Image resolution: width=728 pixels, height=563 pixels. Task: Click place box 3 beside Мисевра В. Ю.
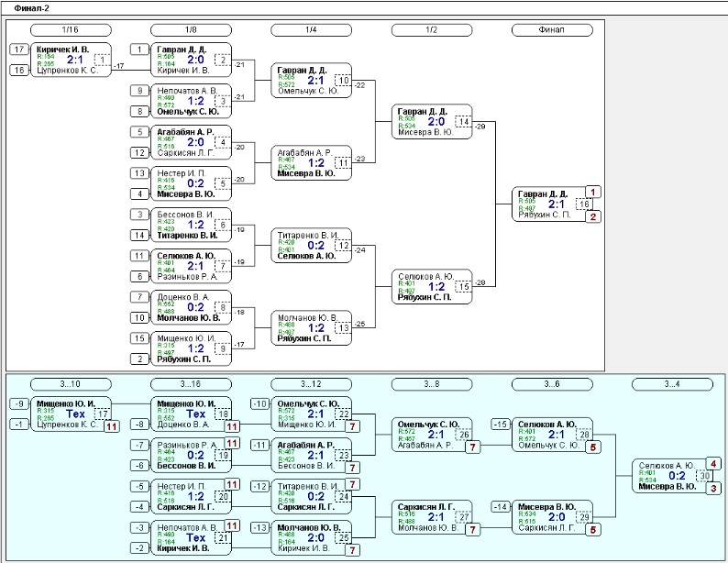713,489
